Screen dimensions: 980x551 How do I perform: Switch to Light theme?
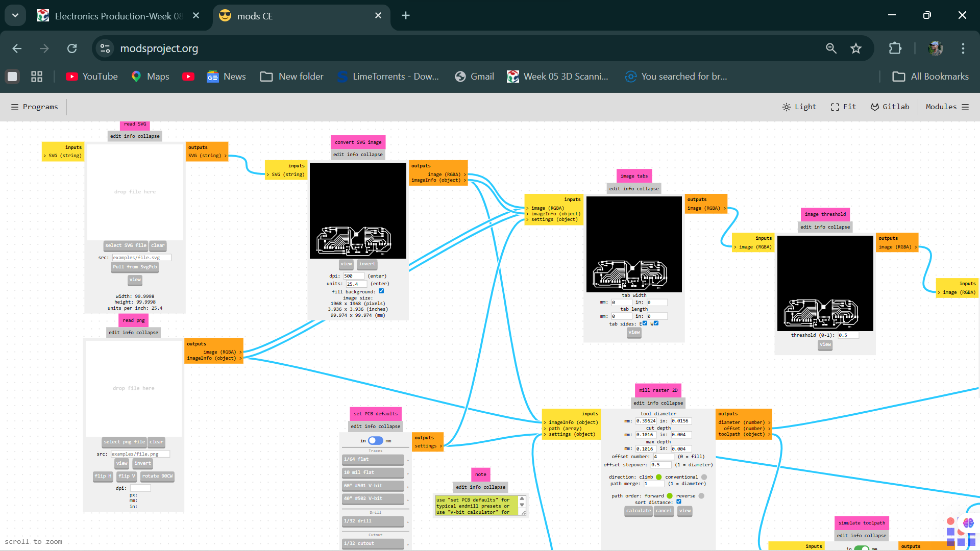click(x=799, y=107)
